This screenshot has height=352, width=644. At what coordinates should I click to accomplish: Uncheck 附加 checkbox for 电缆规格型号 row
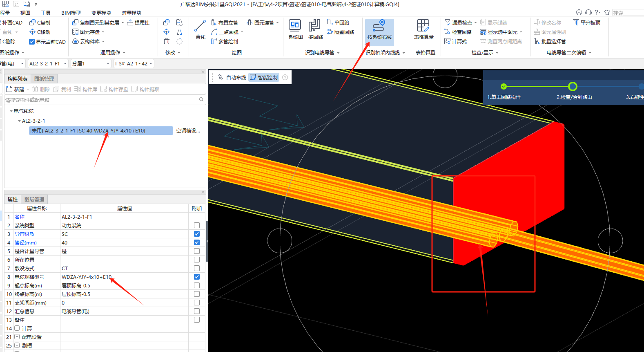[197, 277]
